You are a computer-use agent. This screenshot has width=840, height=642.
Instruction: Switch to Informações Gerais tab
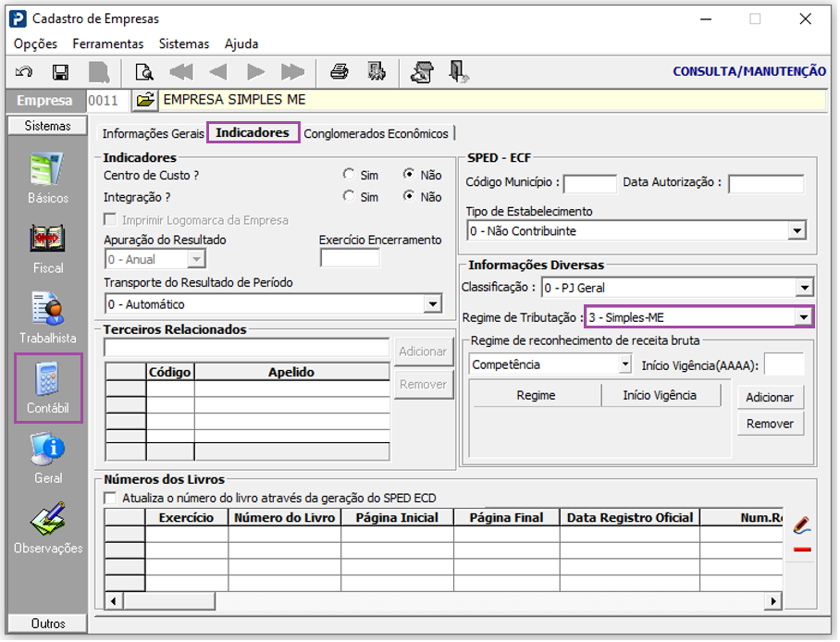click(154, 133)
